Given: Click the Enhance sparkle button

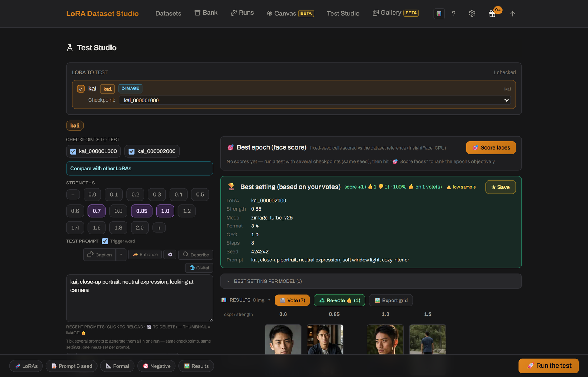Looking at the screenshot, I should click(145, 255).
